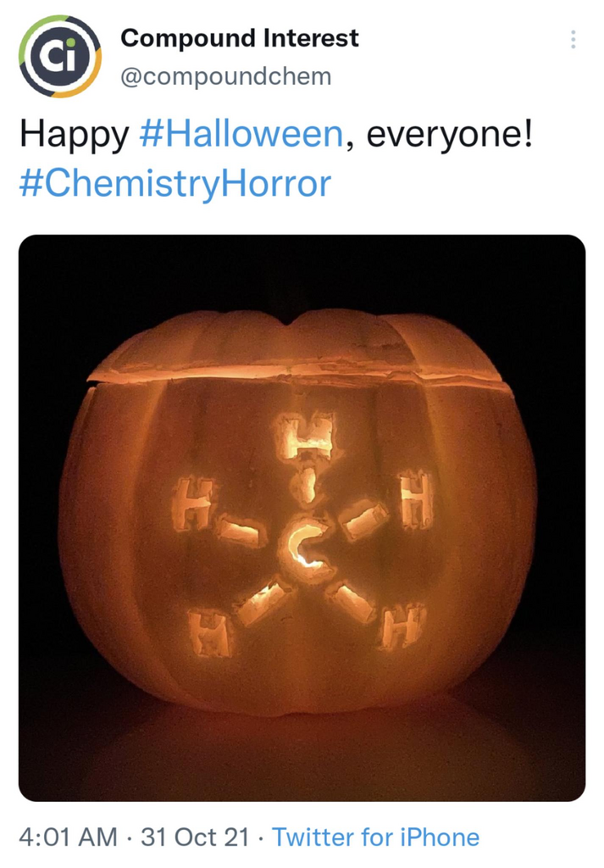Open the #ChemistryHorror hashtag
604x868 pixels.
(x=175, y=184)
